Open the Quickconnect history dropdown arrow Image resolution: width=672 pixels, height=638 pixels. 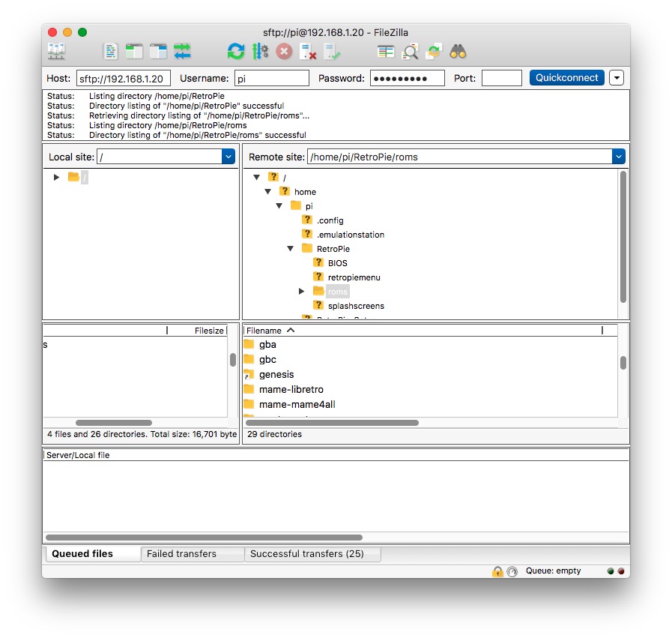[617, 78]
